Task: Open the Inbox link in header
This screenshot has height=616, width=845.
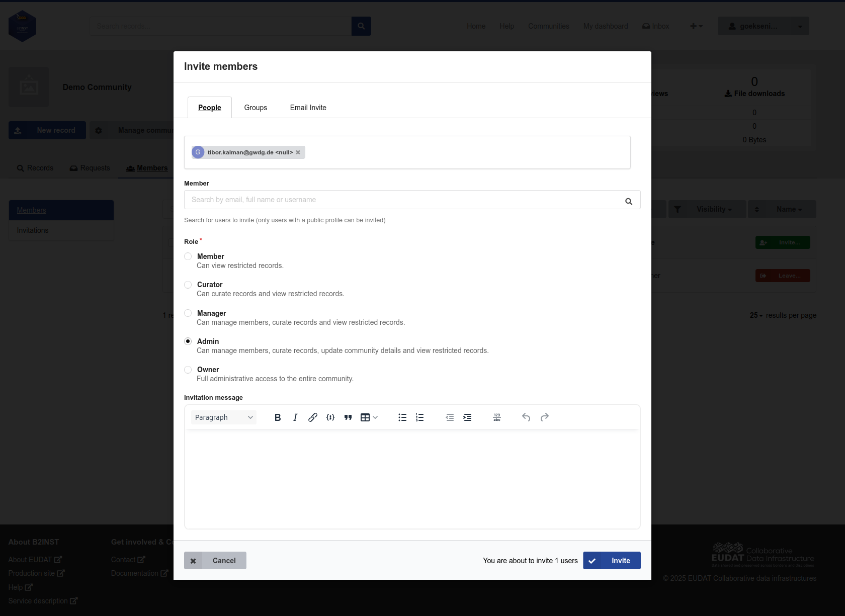Action: 656,26
